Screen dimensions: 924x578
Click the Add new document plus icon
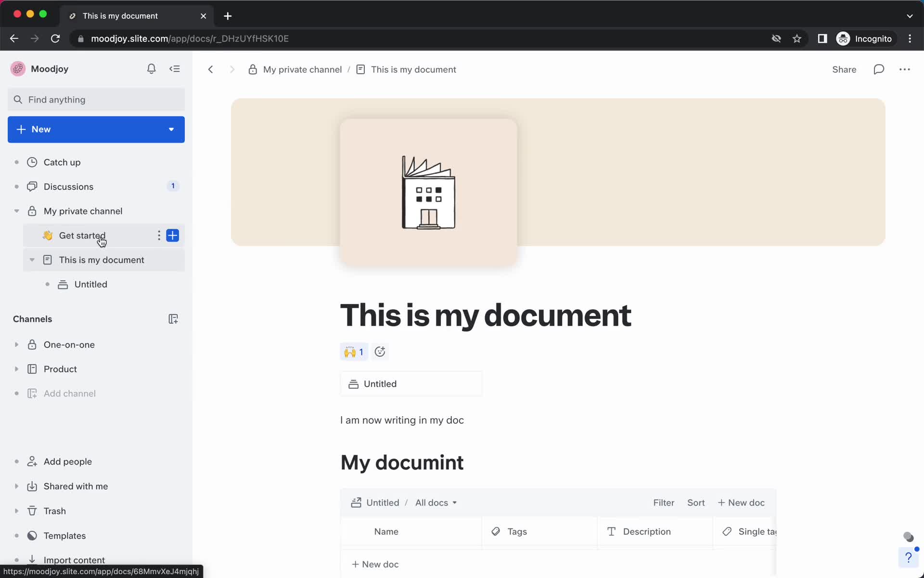tap(172, 235)
